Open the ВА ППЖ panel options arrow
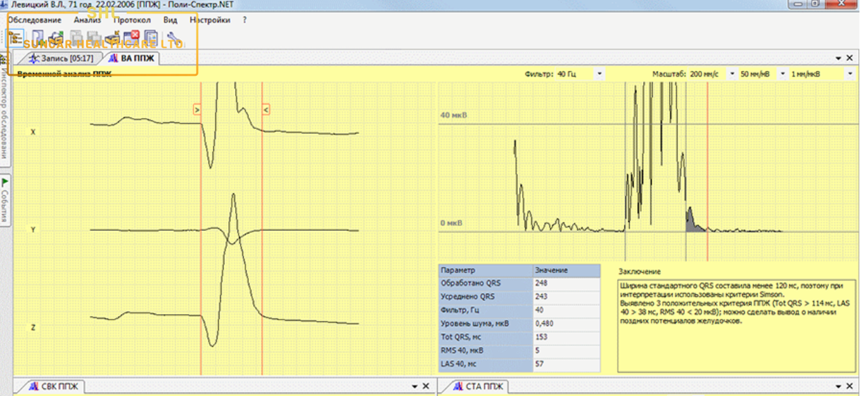 [x=838, y=59]
